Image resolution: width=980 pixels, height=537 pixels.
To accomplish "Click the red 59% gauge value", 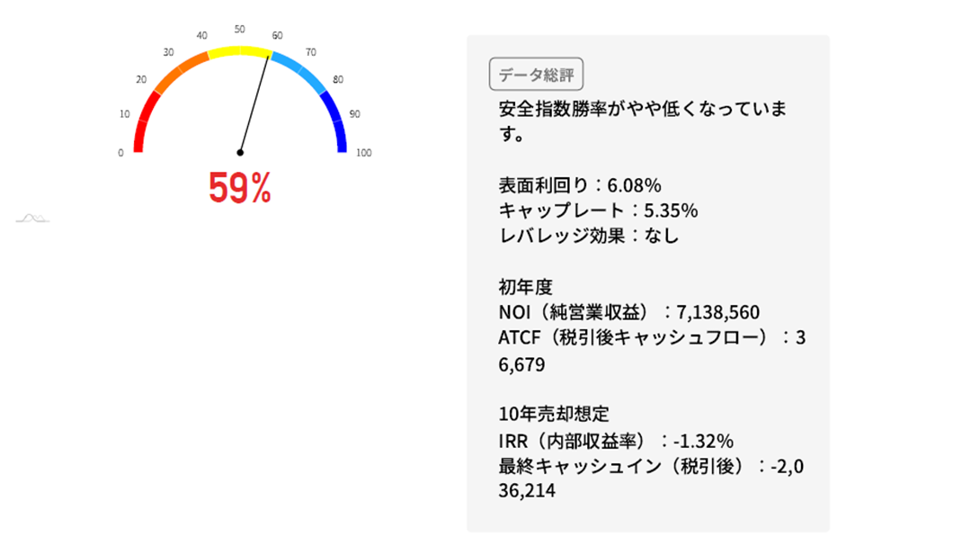I will click(240, 187).
